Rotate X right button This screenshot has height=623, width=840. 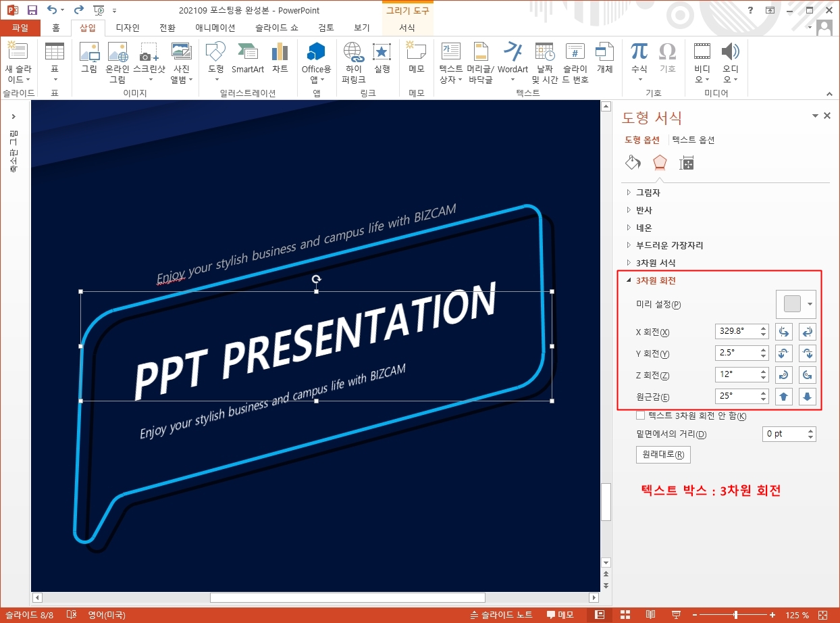tap(808, 331)
